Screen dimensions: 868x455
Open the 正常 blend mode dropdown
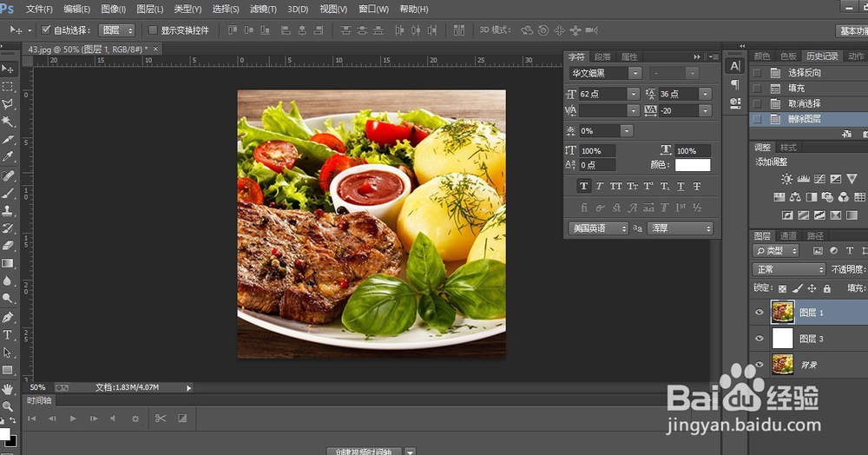pos(789,269)
